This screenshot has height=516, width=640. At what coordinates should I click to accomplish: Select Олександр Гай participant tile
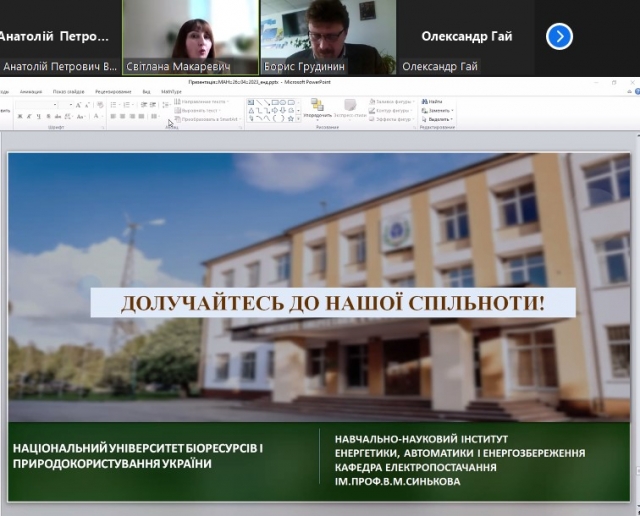[x=465, y=38]
